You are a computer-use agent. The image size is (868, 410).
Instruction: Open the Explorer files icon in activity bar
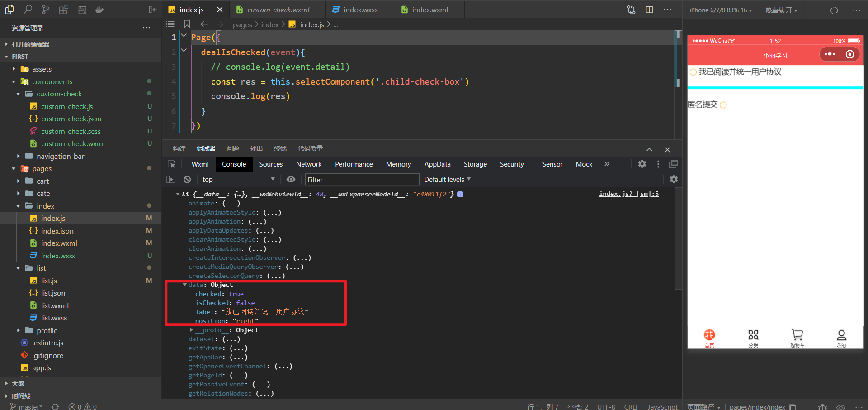(x=9, y=10)
